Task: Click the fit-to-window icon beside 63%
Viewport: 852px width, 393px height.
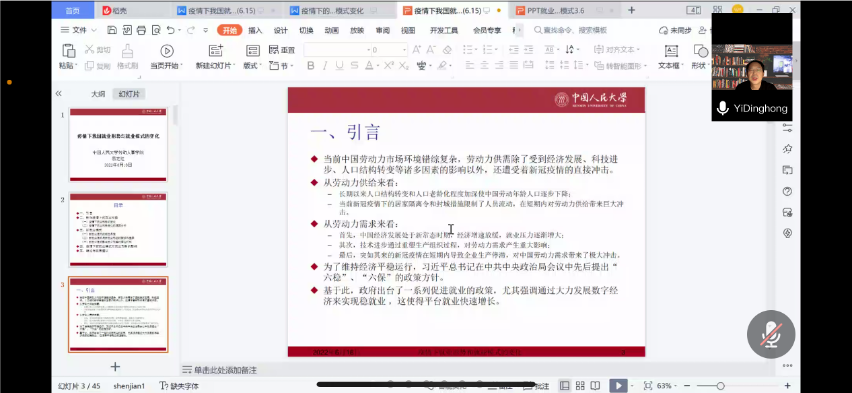Action: click(x=648, y=385)
